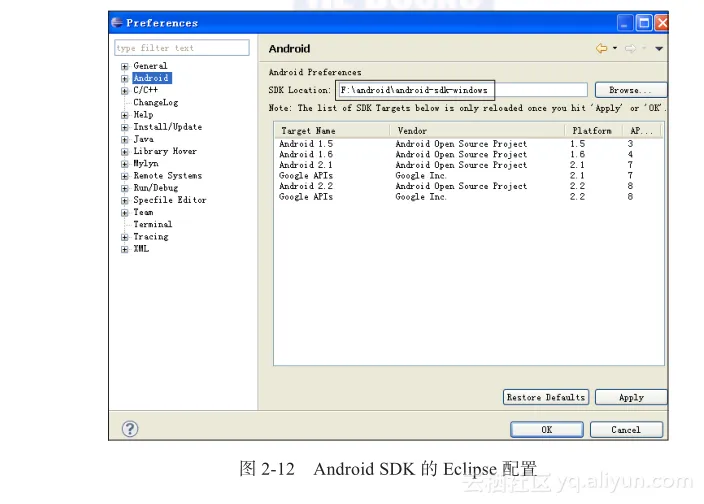Click the Cancel button
The height and width of the screenshot is (504, 704).
(626, 429)
